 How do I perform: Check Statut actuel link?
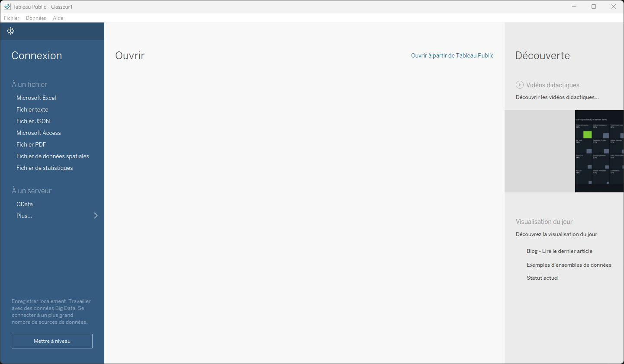pos(543,278)
